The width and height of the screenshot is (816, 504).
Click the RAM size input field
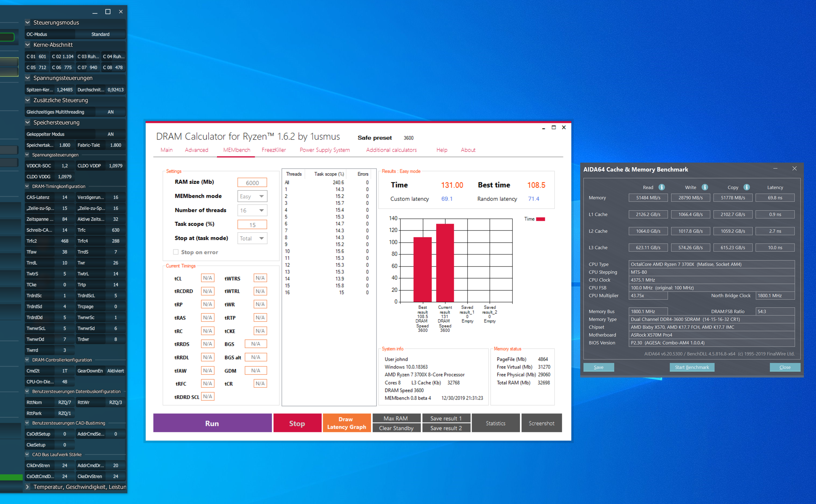point(252,183)
